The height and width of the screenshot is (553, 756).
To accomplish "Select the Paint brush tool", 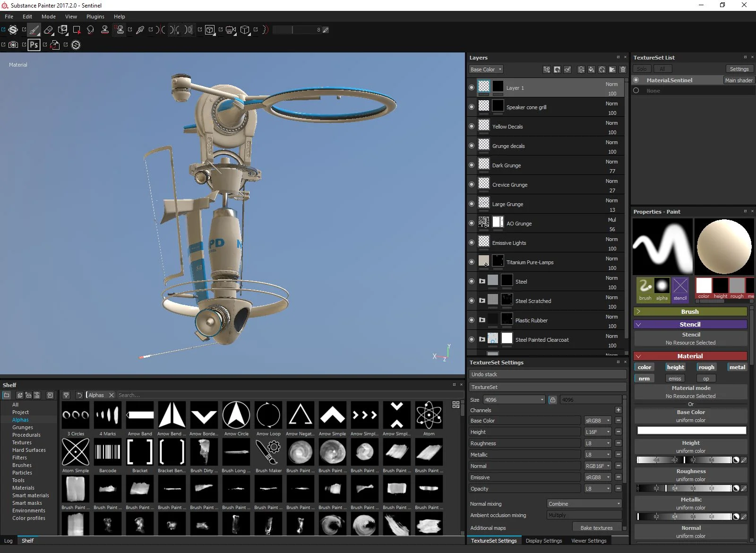I will 34,30.
